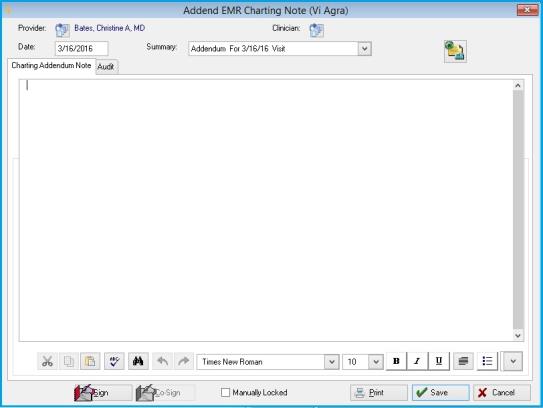The width and height of the screenshot is (543, 408).
Task: Run the spell check icon
Action: [114, 362]
